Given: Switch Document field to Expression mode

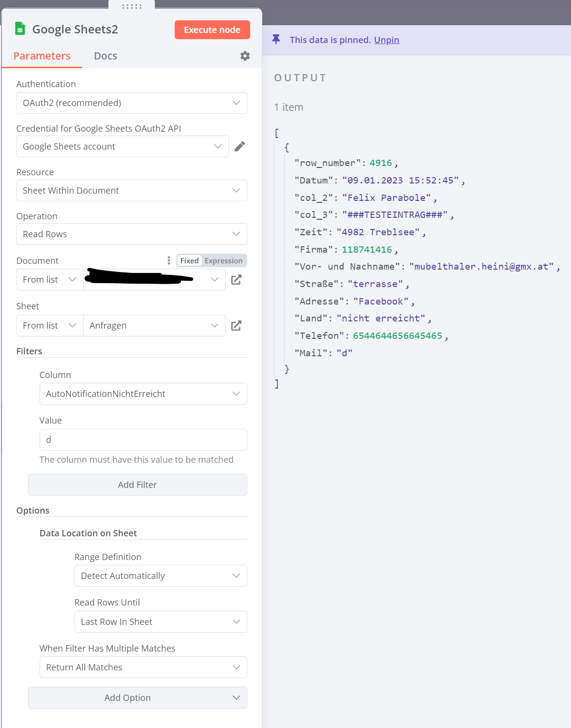Looking at the screenshot, I should (223, 260).
